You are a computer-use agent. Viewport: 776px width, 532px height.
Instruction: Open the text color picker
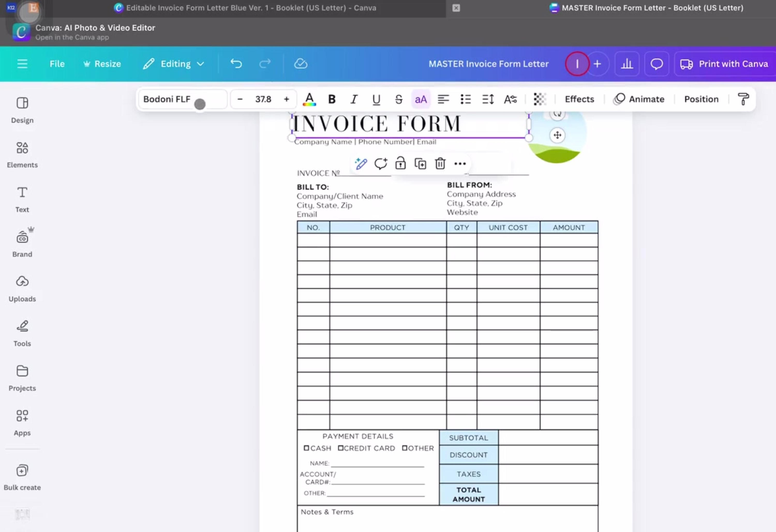tap(309, 99)
